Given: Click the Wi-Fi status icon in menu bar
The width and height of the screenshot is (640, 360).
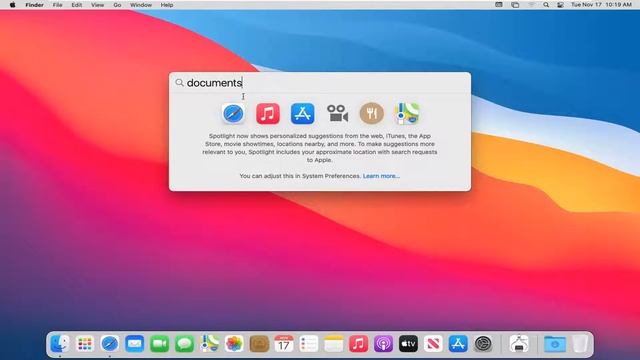Looking at the screenshot, I should 531,5.
